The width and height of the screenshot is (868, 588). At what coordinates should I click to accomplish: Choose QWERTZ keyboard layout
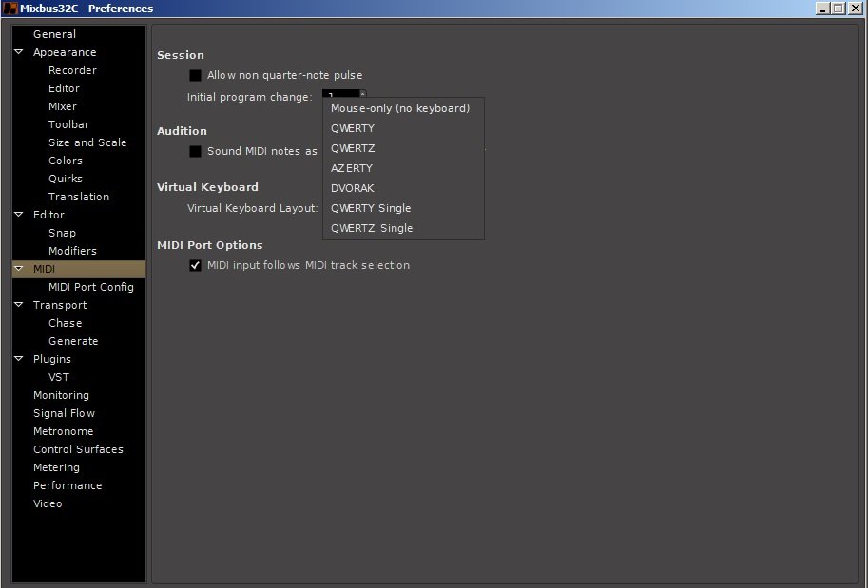click(403, 148)
